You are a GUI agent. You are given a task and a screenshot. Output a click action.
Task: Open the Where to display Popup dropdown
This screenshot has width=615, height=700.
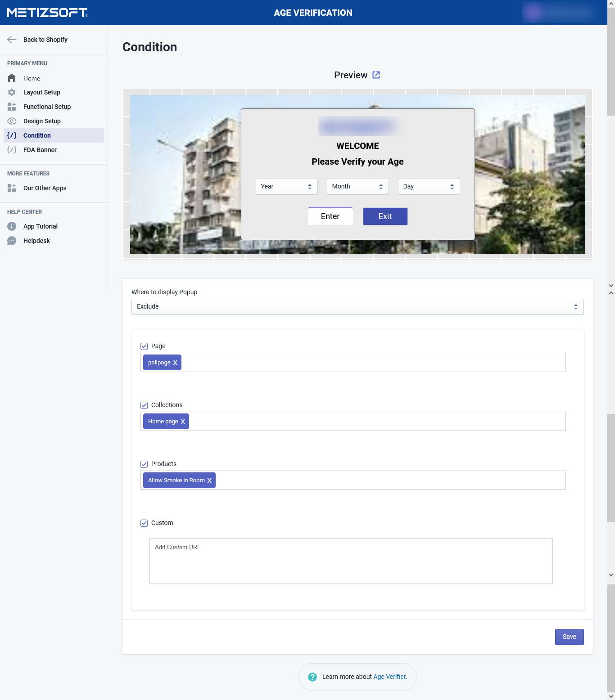357,307
